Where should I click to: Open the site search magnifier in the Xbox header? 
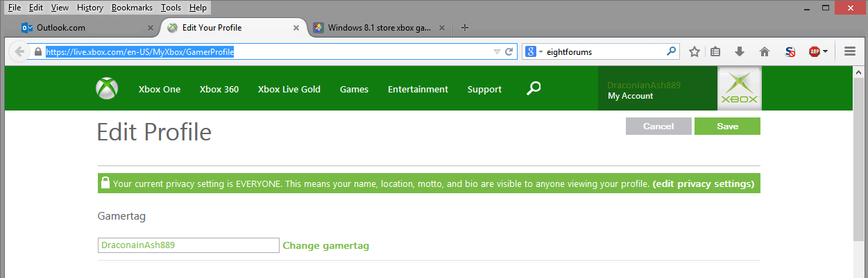534,88
